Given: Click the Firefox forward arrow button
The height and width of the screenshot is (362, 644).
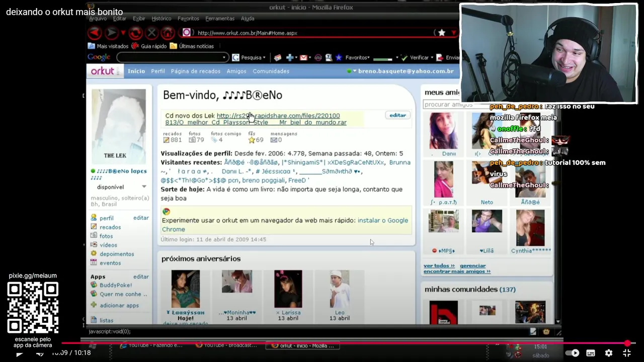Looking at the screenshot, I should coord(112,33).
